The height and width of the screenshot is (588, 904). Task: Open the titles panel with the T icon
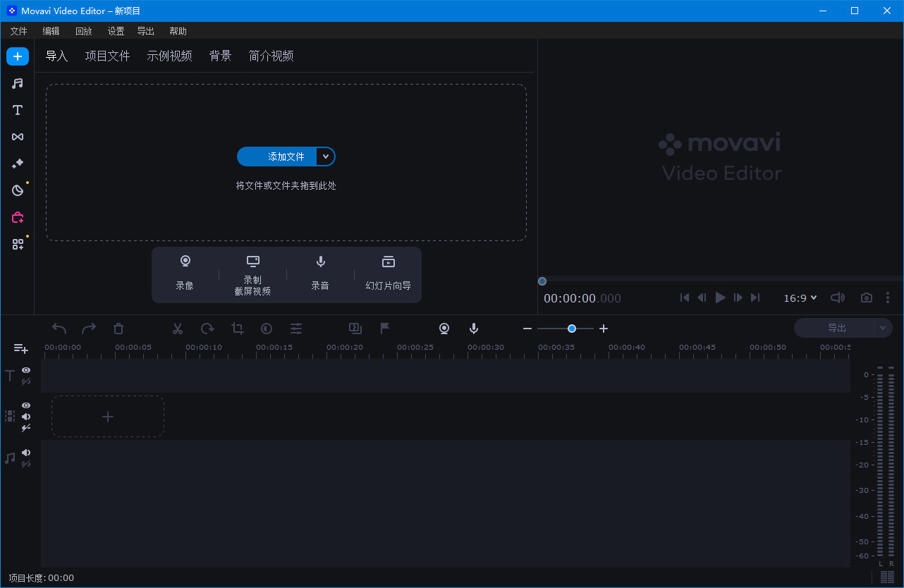point(18,110)
